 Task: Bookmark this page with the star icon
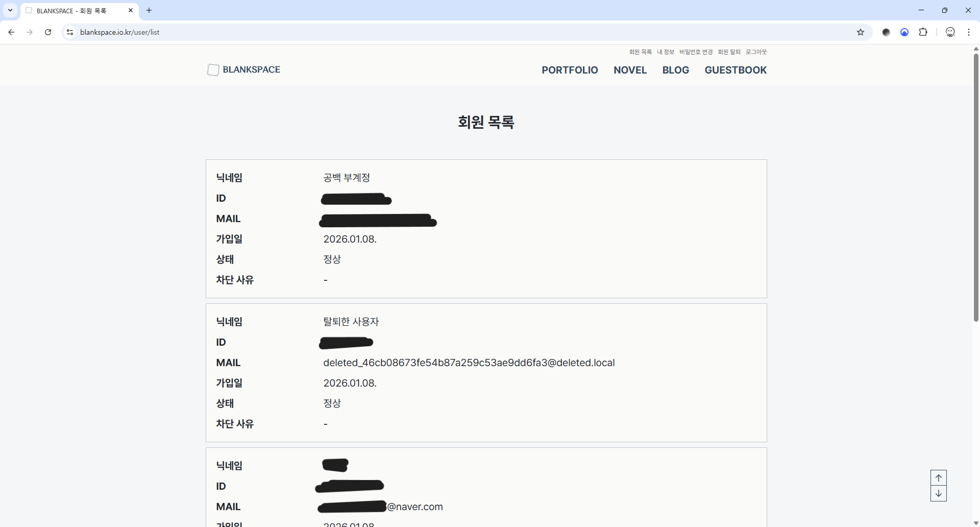point(861,32)
